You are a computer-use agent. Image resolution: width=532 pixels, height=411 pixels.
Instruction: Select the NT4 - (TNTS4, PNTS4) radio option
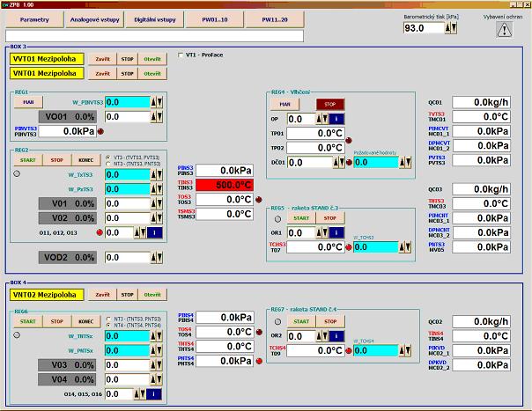pyautogui.click(x=108, y=326)
